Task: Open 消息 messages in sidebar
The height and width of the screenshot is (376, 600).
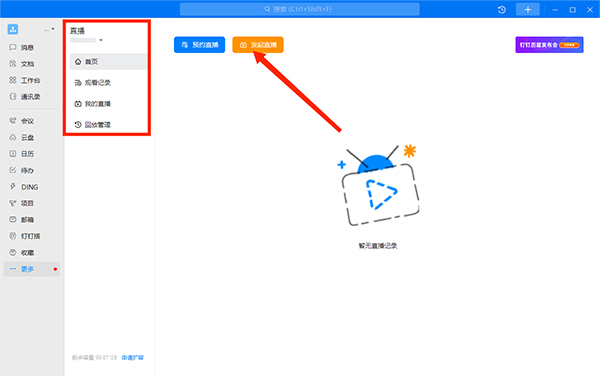Action: tap(21, 47)
